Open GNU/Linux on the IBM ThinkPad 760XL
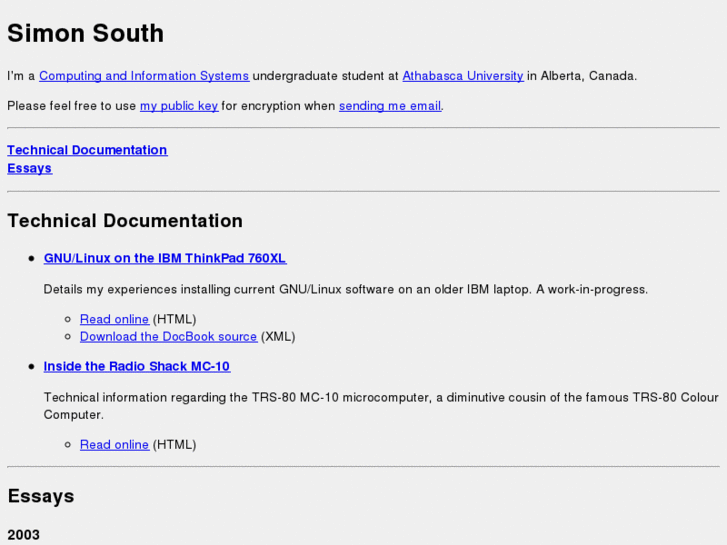Viewport: 727px width, 545px height. click(165, 258)
